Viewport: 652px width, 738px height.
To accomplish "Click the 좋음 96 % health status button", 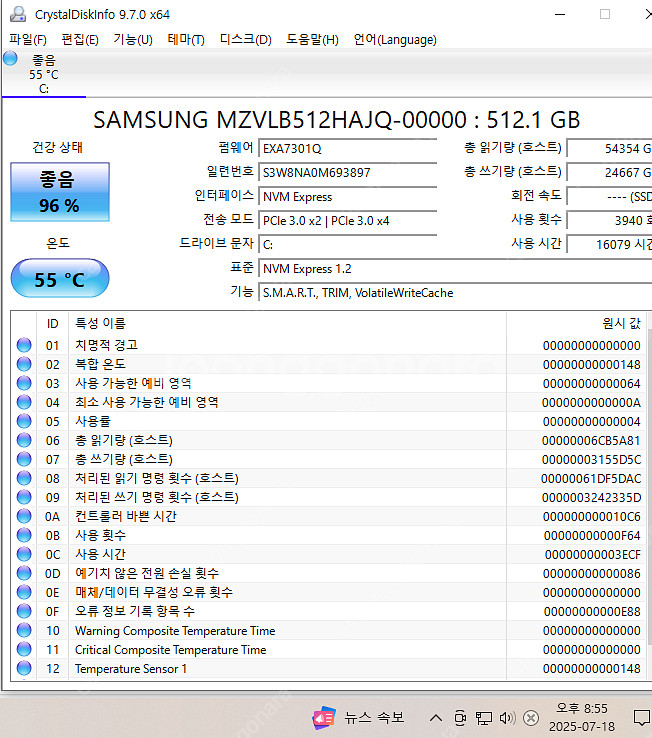I will pyautogui.click(x=60, y=192).
